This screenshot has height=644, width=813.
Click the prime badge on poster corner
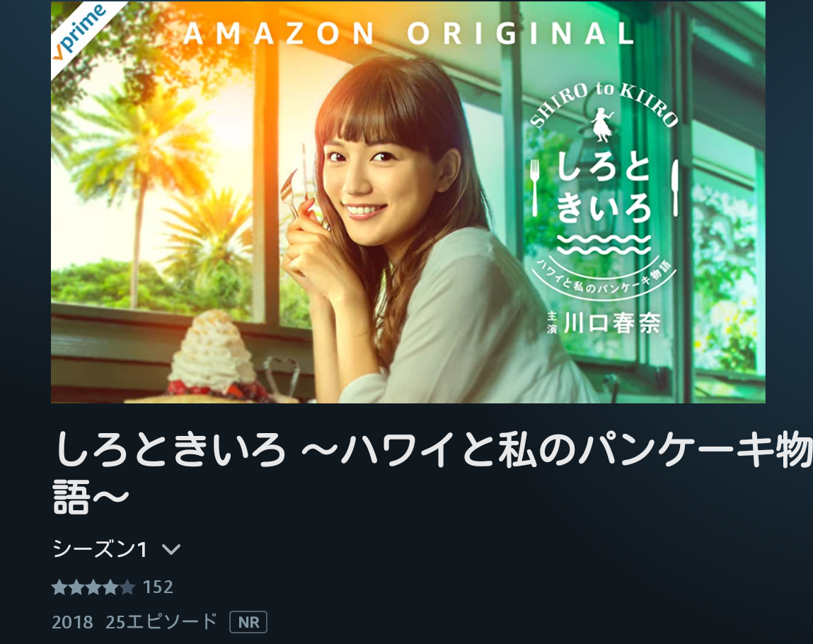click(x=79, y=32)
